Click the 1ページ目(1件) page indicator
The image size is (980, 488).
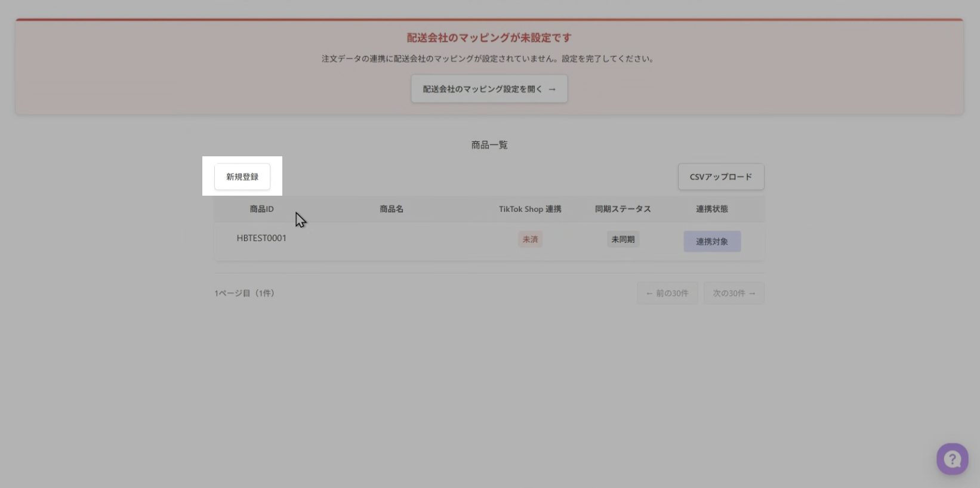pos(245,293)
